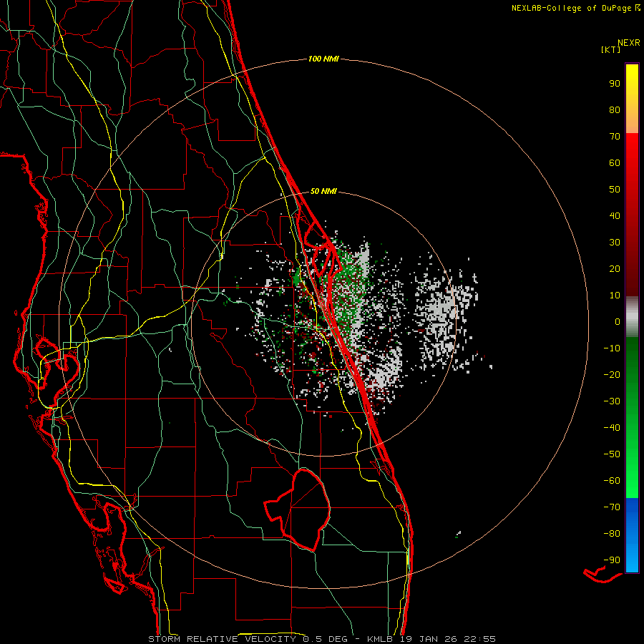The image size is (644, 644).
Task: Click the positive 20 scale label
Action: [615, 268]
